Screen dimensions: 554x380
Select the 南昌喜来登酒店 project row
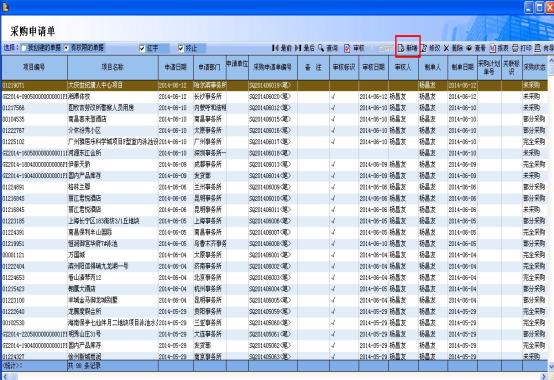tap(275, 119)
